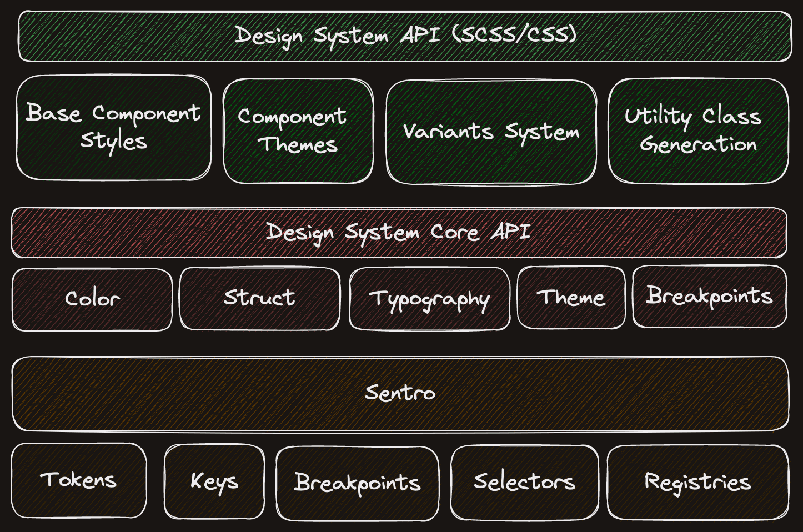Click the Typography module box
The image size is (803, 532).
[430, 299]
